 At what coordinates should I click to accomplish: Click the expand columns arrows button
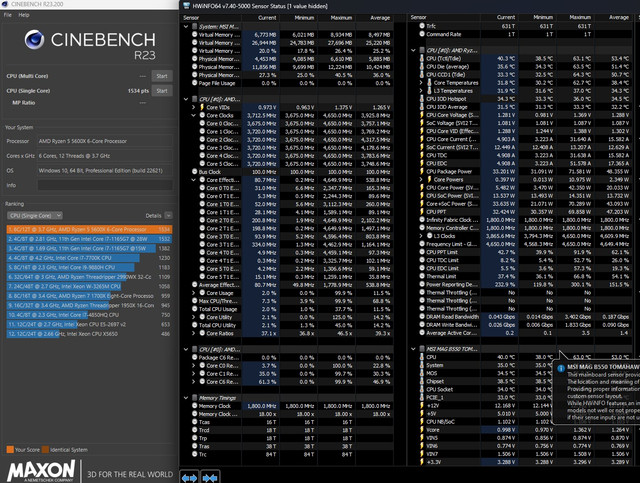coord(189,477)
